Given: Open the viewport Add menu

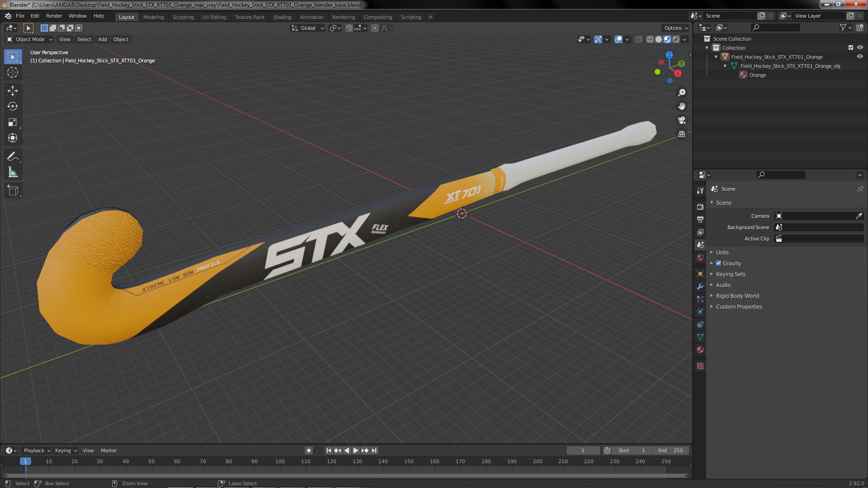Looking at the screenshot, I should click(103, 39).
